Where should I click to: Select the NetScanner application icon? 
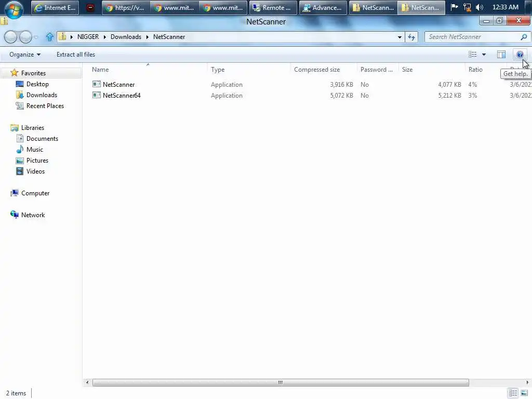coord(96,84)
